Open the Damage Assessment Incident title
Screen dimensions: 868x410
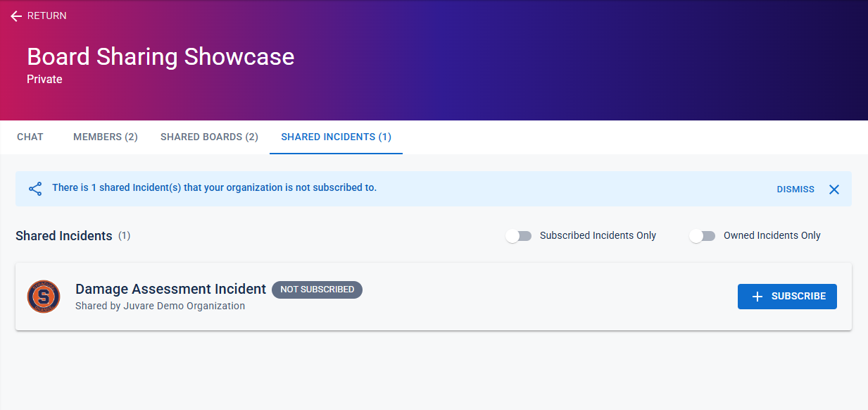tap(170, 289)
